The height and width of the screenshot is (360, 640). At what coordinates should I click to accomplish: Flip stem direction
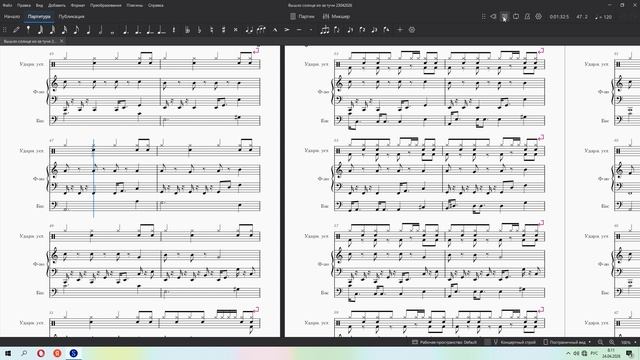click(337, 29)
